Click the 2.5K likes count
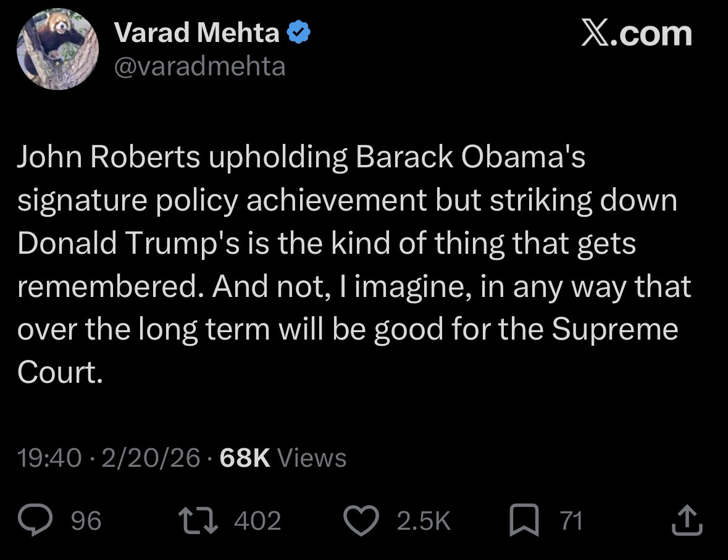The width and height of the screenshot is (728, 560). coord(424,520)
